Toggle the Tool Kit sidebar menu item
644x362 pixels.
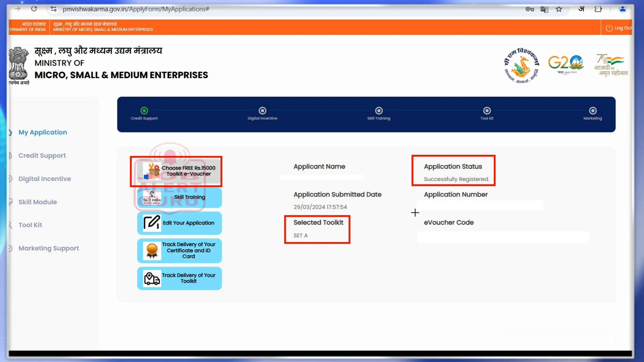coord(30,225)
